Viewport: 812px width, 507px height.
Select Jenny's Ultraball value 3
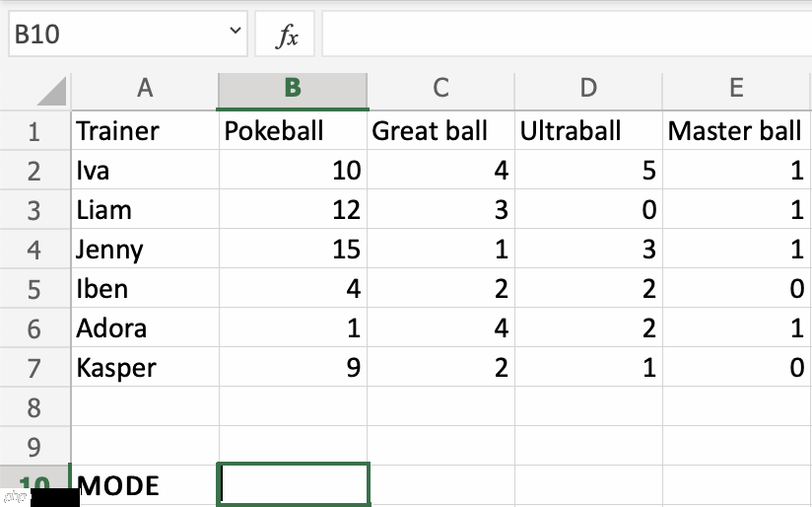(588, 249)
